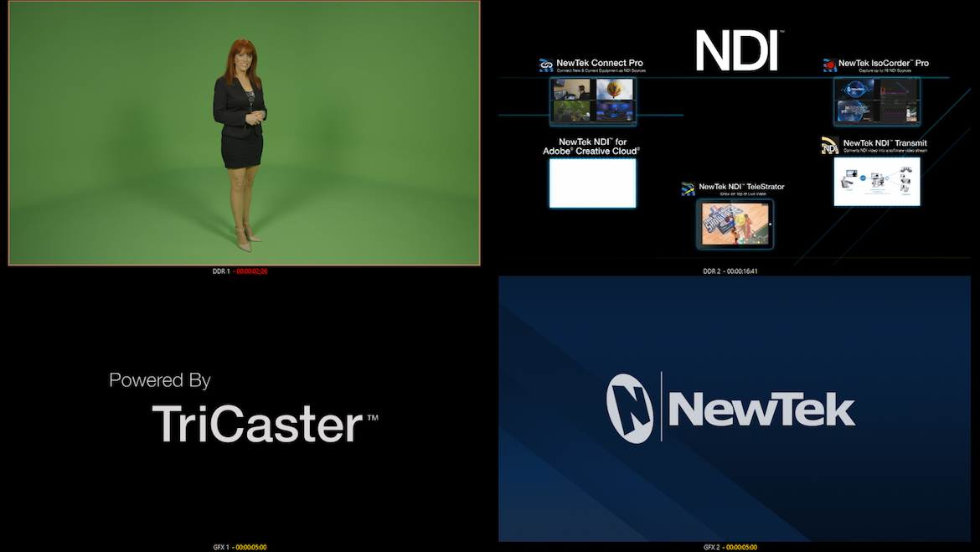
Task: Select the GFX 2 NewTek logo monitor
Action: point(735,409)
